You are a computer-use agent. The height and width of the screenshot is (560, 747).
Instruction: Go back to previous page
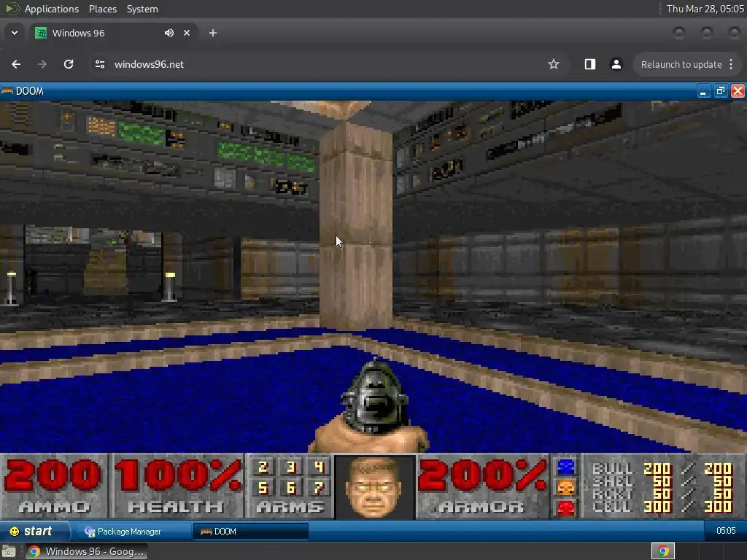point(16,64)
